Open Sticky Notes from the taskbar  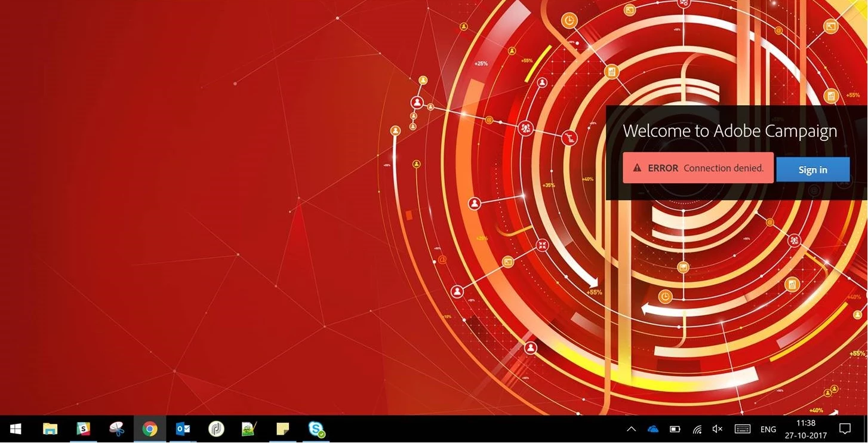[x=282, y=429]
